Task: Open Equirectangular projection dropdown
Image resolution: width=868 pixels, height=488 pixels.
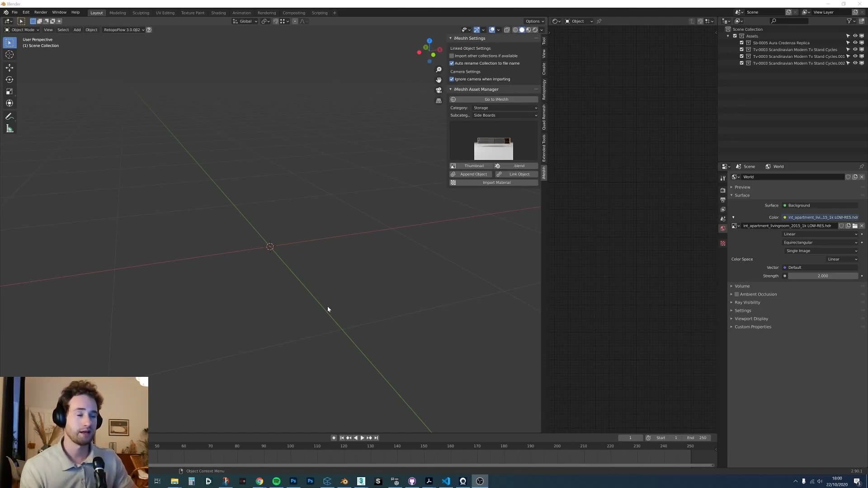Action: click(820, 243)
